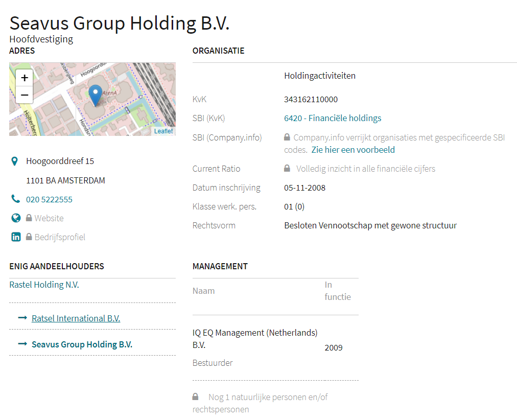The height and width of the screenshot is (420, 517).
Task: Select registration date 05-11-2008
Action: tap(304, 188)
